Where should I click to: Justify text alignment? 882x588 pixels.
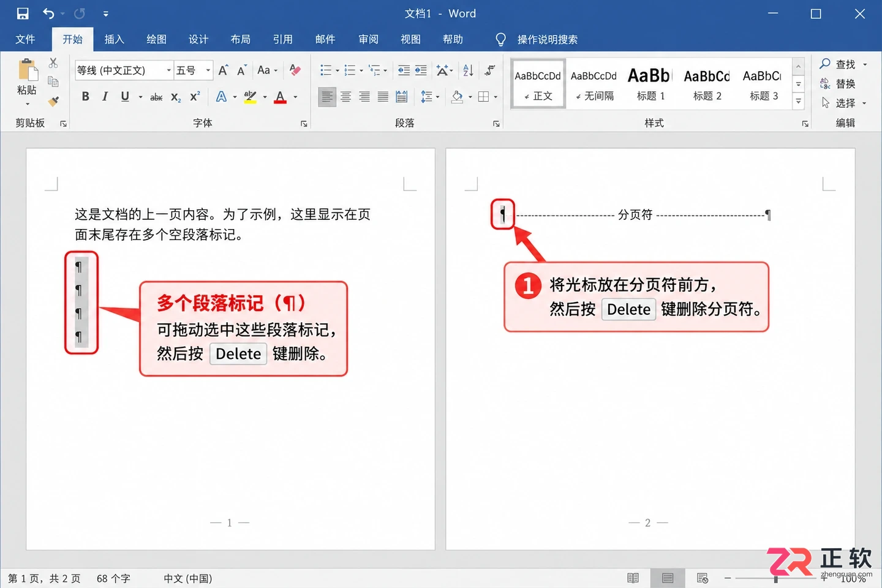coord(383,97)
